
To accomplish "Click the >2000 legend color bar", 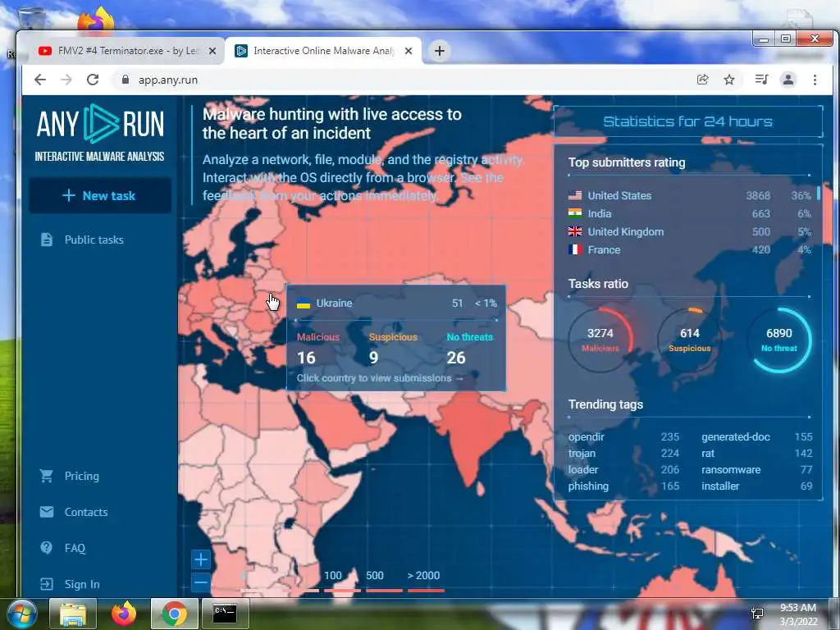I will (427, 591).
